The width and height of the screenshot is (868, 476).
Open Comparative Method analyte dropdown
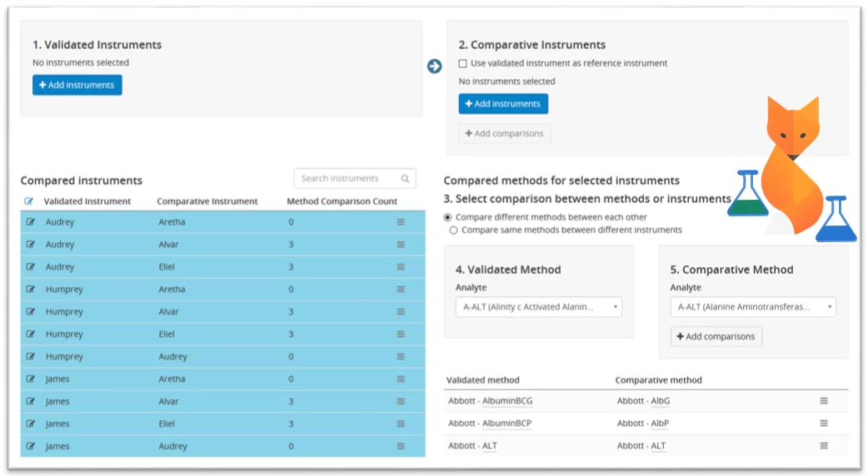(x=753, y=307)
